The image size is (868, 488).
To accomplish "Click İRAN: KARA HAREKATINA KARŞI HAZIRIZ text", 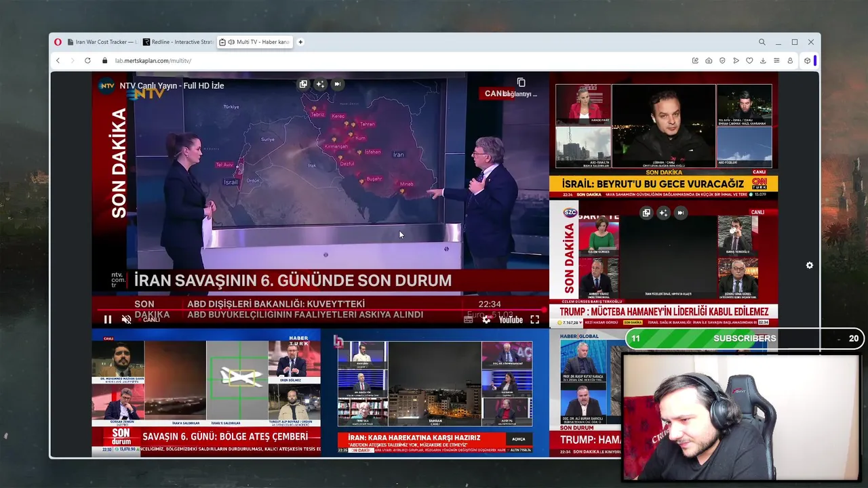I will click(414, 438).
